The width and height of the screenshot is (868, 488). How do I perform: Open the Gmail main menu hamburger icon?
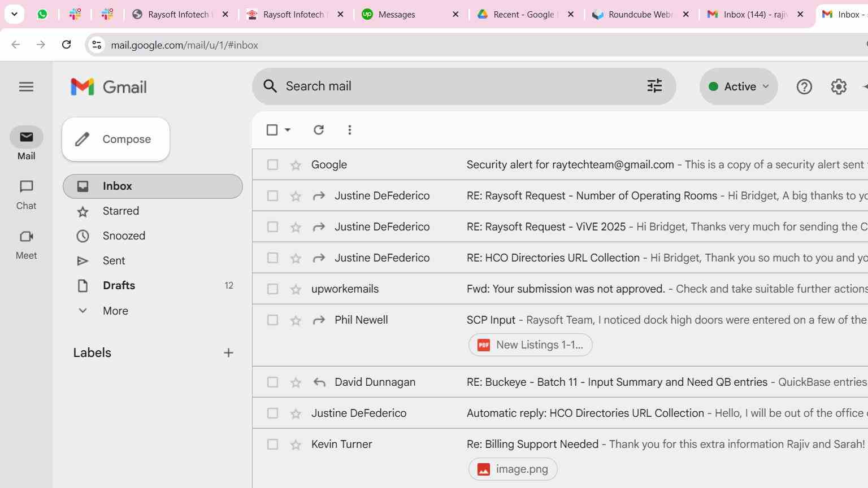pos(26,86)
